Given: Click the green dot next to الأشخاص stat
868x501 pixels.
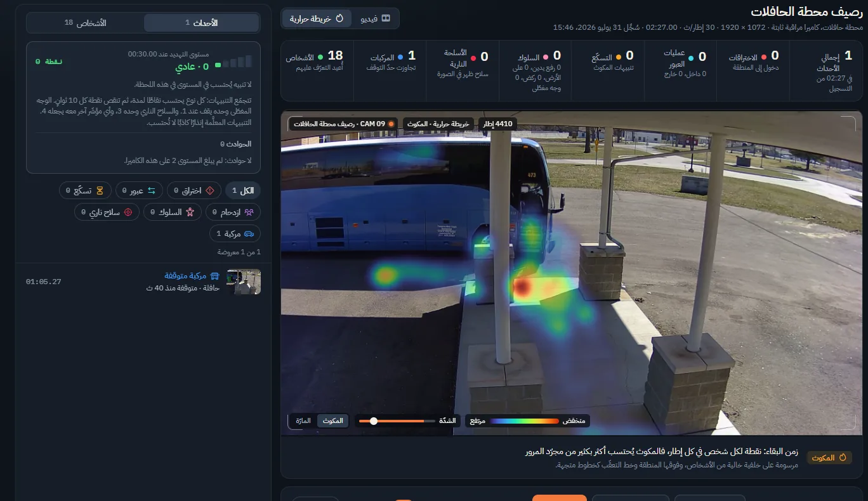Looking at the screenshot, I should (320, 58).
